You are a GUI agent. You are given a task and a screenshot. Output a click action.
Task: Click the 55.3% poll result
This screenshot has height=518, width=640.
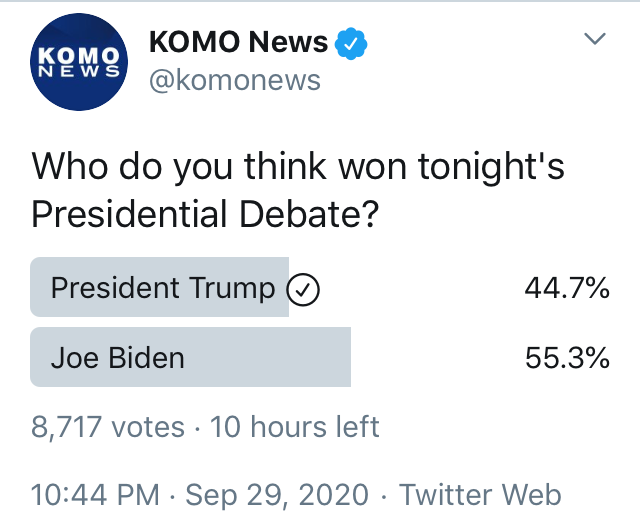tap(567, 357)
